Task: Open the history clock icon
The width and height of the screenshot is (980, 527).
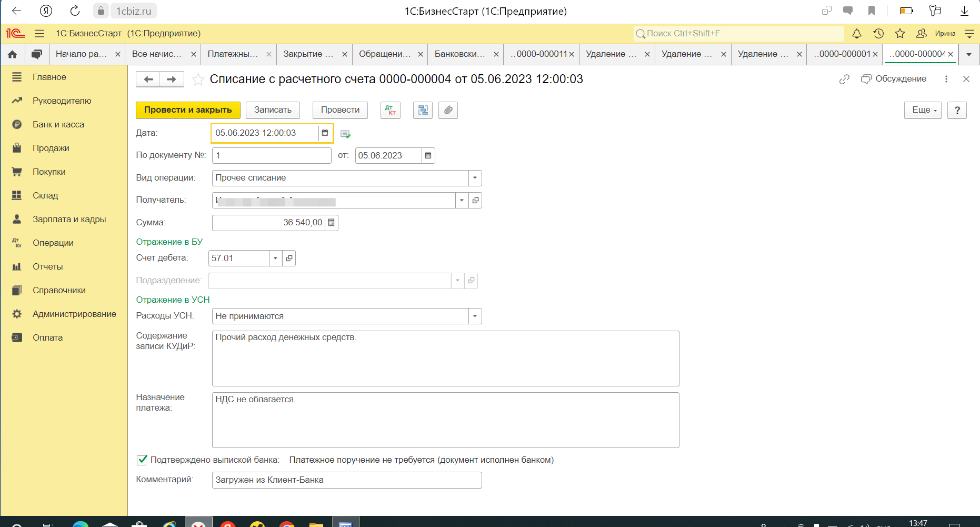Action: pos(878,34)
